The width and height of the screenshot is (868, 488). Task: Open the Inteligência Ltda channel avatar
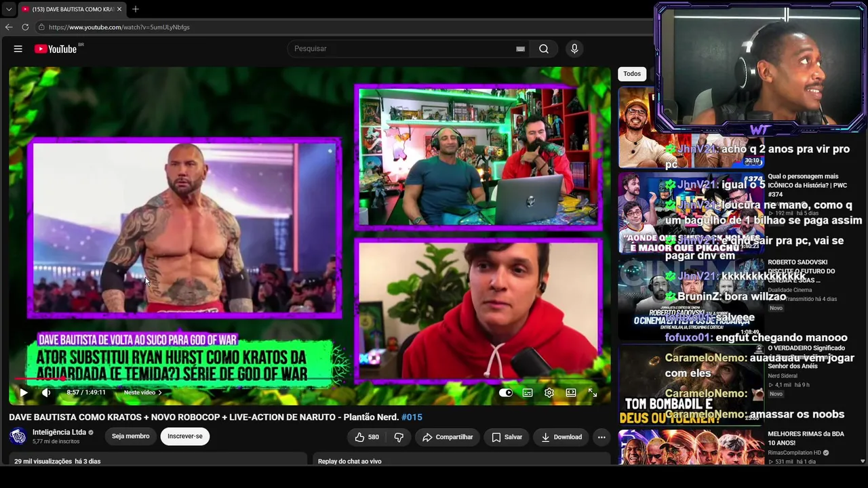coord(18,436)
